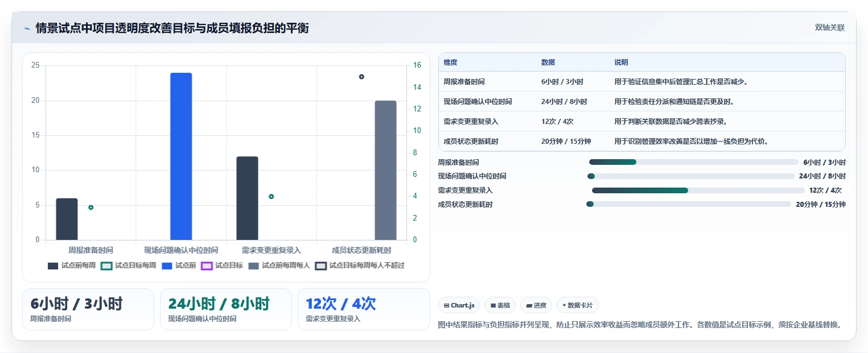Image resolution: width=868 pixels, height=353 pixels.
Task: Click the 数据卡片 tag chip
Action: (577, 305)
